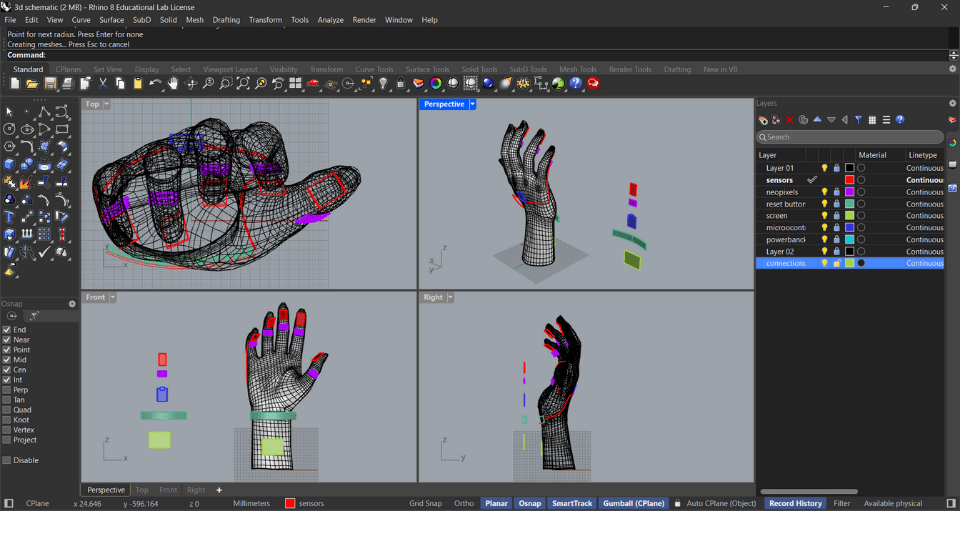Enable the Perp osnap checkbox
This screenshot has height=540, width=960.
7,390
